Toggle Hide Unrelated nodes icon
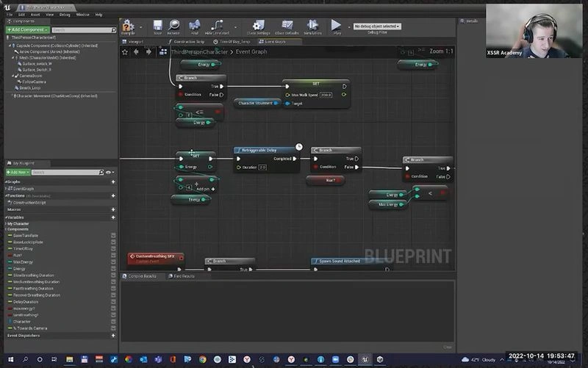 217,26
